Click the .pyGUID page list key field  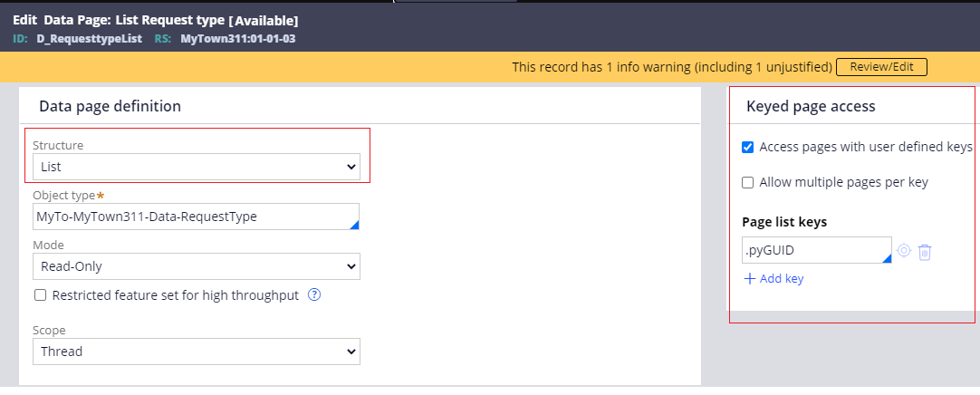coord(817,250)
